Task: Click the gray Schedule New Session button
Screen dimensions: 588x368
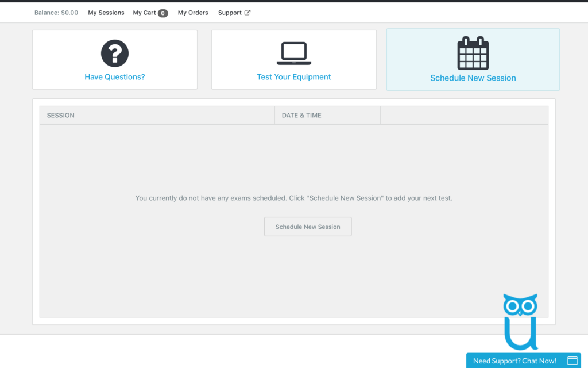Action: tap(308, 227)
